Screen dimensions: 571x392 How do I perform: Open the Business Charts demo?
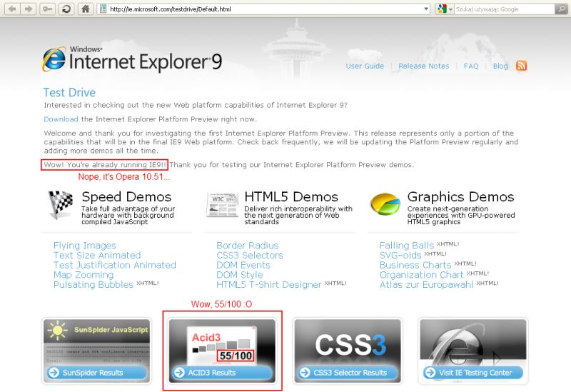[x=415, y=265]
